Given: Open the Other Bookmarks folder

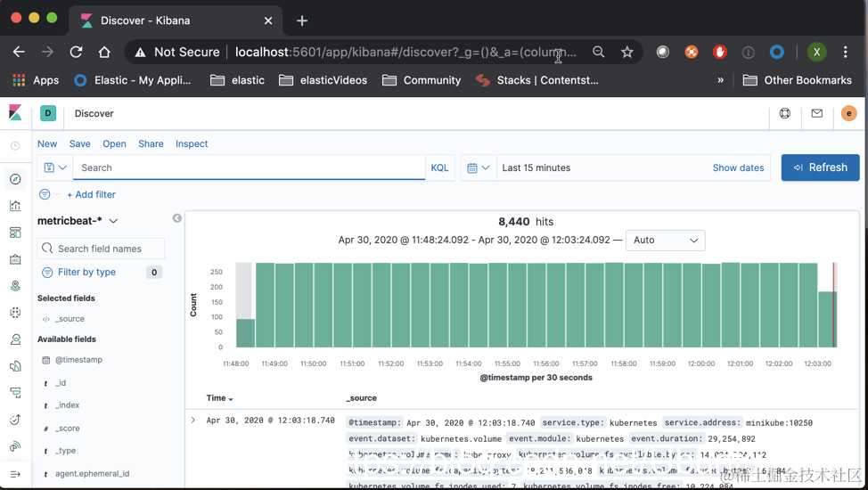Looking at the screenshot, I should click(x=797, y=80).
